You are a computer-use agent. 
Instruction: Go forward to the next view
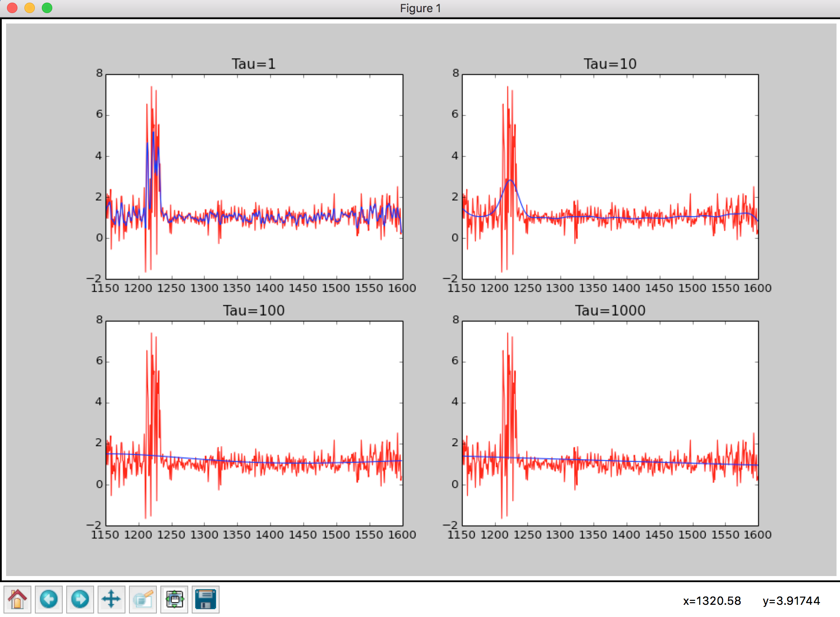point(80,600)
